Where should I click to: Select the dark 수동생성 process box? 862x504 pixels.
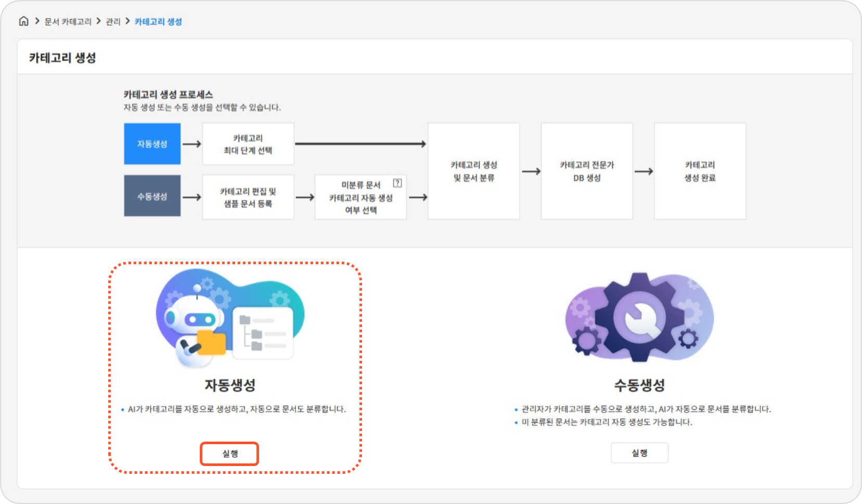point(152,196)
